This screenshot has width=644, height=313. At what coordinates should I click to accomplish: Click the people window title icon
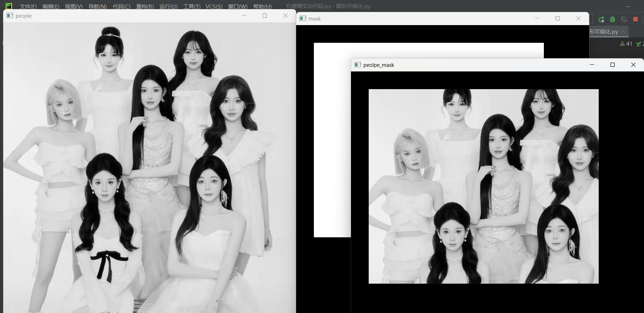(x=10, y=16)
